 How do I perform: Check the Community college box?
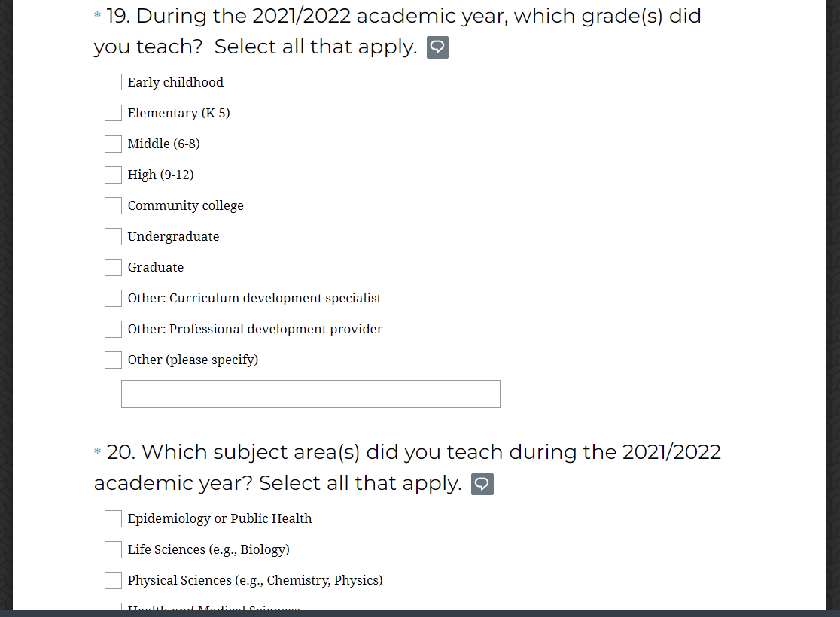coord(113,205)
